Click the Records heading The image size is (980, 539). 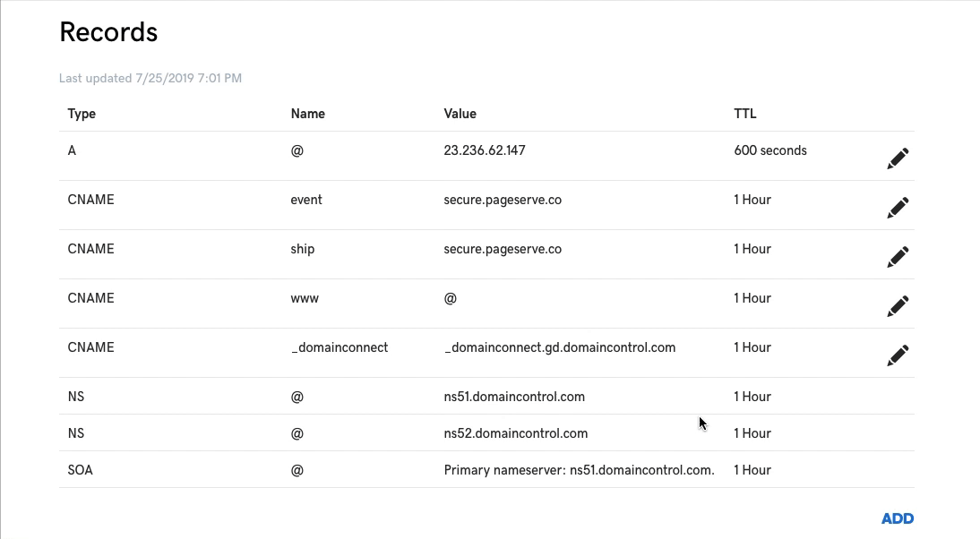108,32
